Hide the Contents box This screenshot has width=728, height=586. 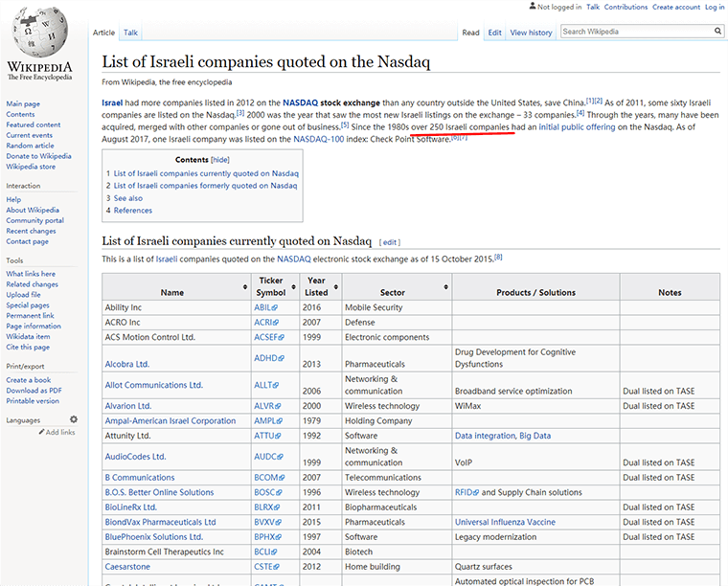pos(220,160)
